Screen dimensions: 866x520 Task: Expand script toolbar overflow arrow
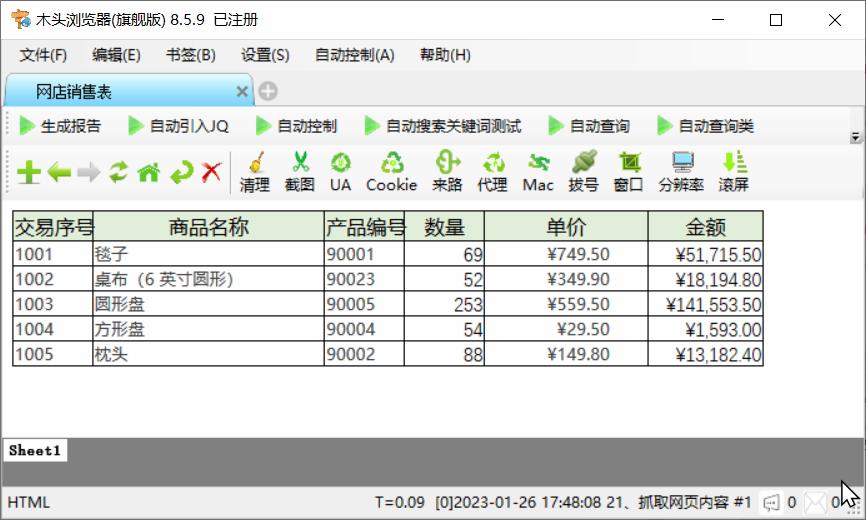pyautogui.click(x=855, y=136)
